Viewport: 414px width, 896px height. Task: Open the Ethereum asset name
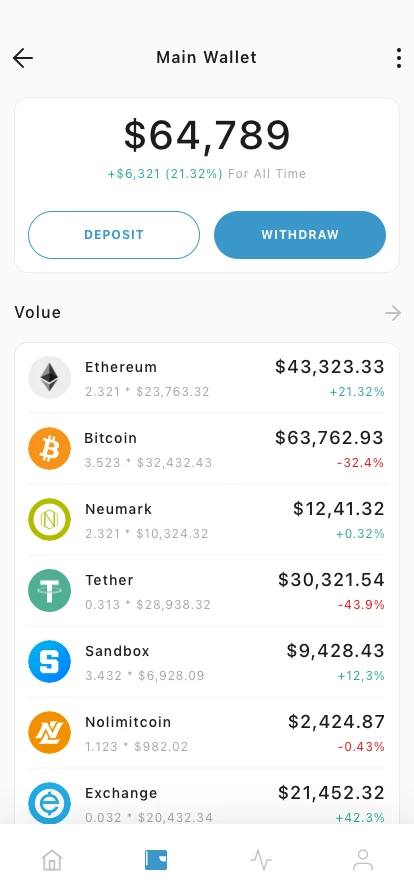coord(121,367)
